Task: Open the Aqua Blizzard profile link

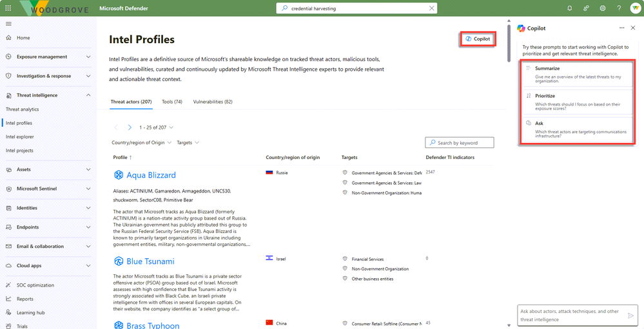Action: click(x=151, y=175)
